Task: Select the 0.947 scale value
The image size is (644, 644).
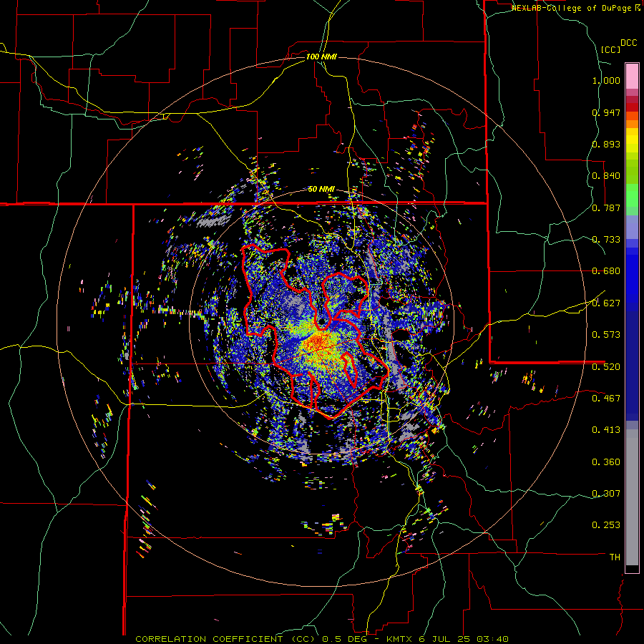Action: point(606,112)
